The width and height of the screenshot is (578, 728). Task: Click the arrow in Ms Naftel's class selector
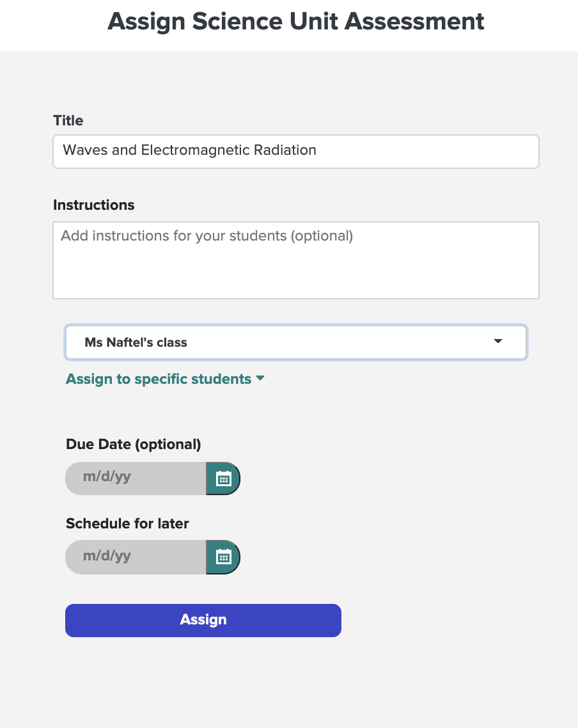click(497, 341)
